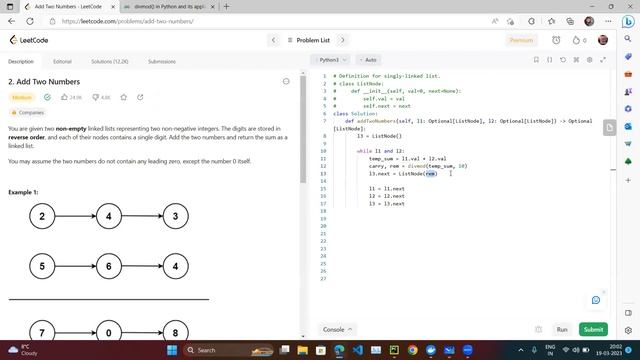The image size is (640, 360).
Task: Click the 'while l1 and l2:' code line
Action: (x=380, y=151)
